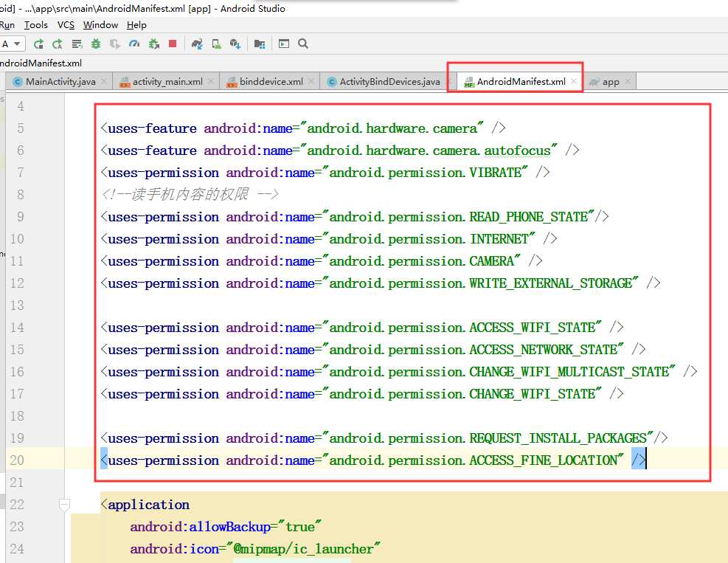Click the application opening tag text
The image size is (728, 563).
click(145, 505)
